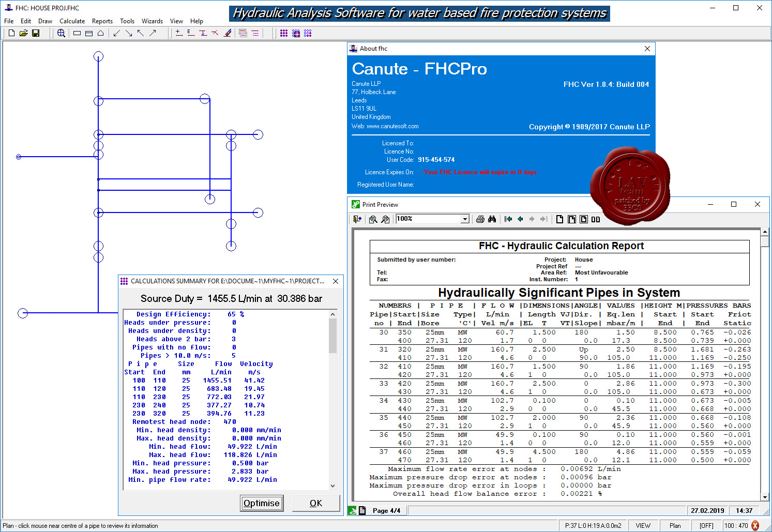The height and width of the screenshot is (532, 772).
Task: Click the sprinkler grid with selection box icon
Action: tap(296, 33)
